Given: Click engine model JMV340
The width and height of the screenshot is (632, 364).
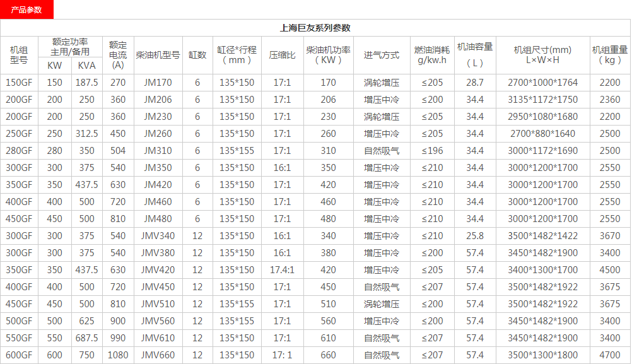Looking at the screenshot, I should pyautogui.click(x=158, y=236).
